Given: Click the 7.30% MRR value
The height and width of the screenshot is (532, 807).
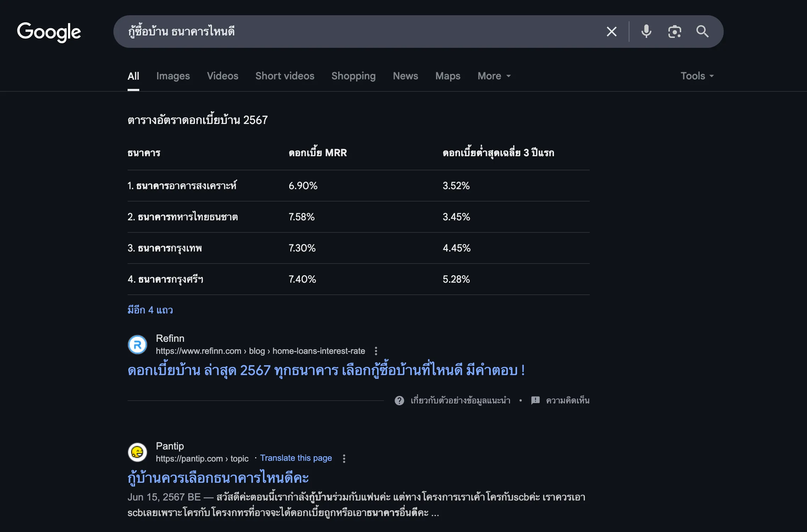Looking at the screenshot, I should (302, 248).
